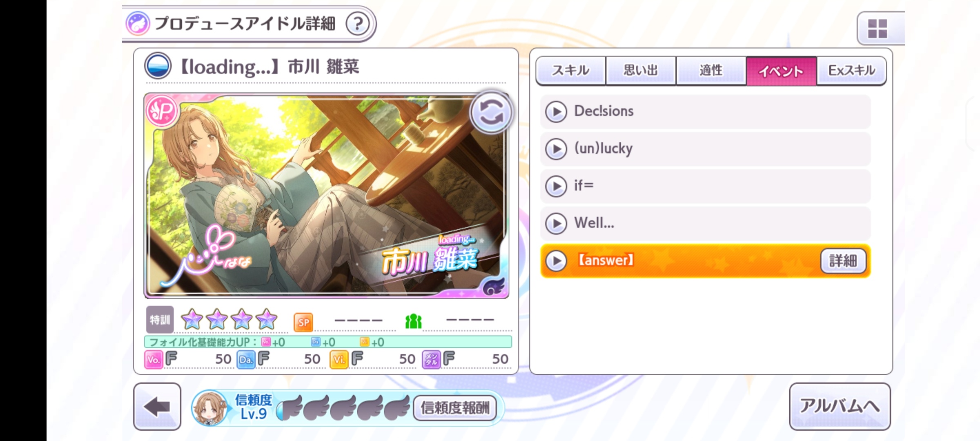Flip card art with rotate icon
980x441 pixels.
pyautogui.click(x=491, y=112)
